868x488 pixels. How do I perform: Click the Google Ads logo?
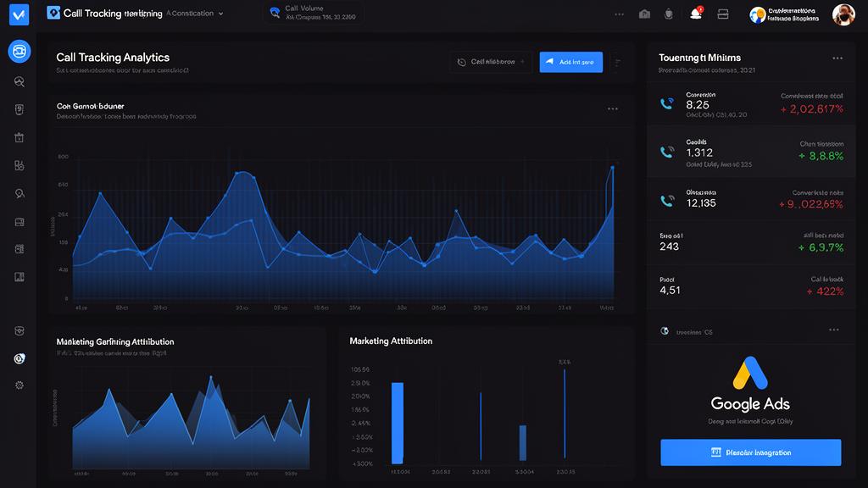[750, 374]
